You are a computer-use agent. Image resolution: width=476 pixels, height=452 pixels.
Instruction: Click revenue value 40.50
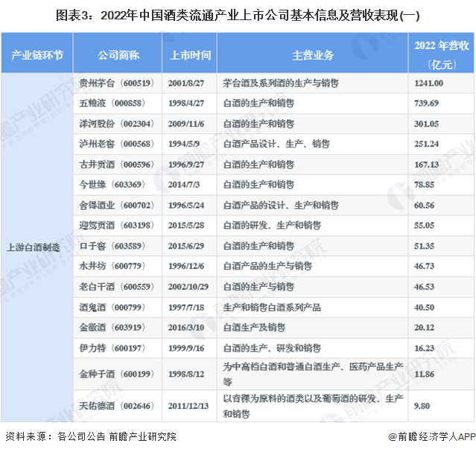[424, 308]
